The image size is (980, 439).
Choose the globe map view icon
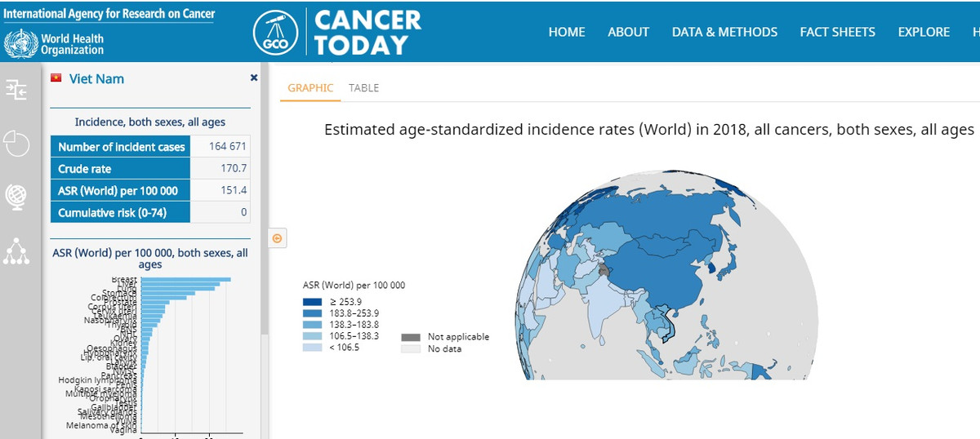coord(16,196)
